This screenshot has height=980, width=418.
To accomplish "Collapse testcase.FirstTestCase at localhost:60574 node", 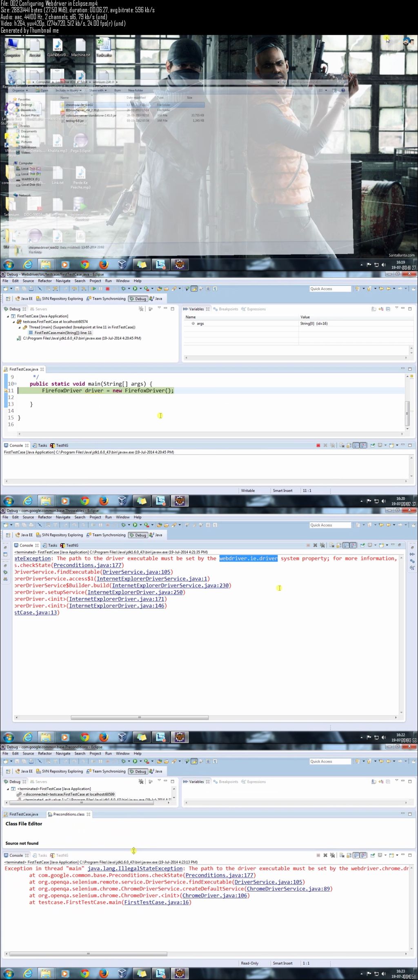I will point(13,322).
